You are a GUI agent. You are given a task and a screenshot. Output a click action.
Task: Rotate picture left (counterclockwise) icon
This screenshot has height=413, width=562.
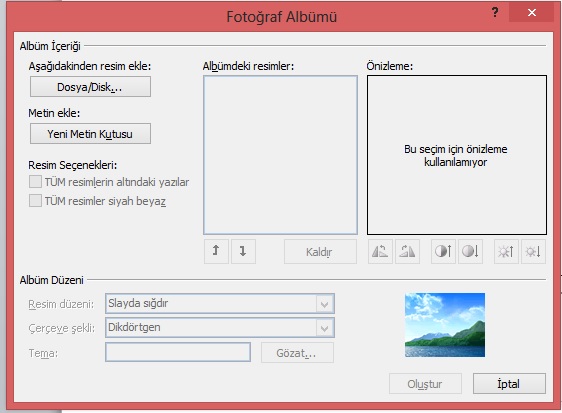coord(380,251)
